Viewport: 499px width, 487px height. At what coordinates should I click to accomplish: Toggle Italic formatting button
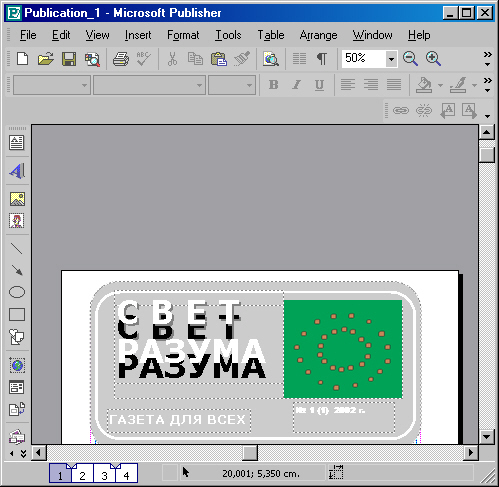point(296,85)
